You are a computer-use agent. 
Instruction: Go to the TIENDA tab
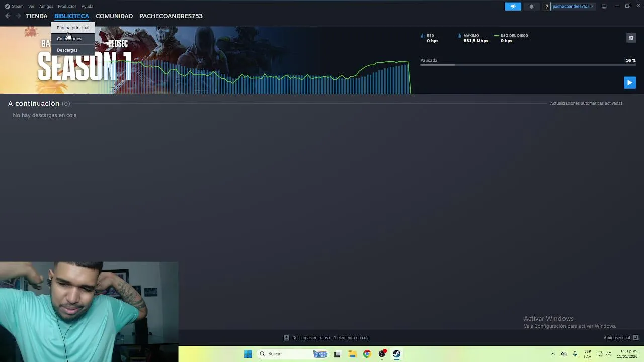point(37,16)
